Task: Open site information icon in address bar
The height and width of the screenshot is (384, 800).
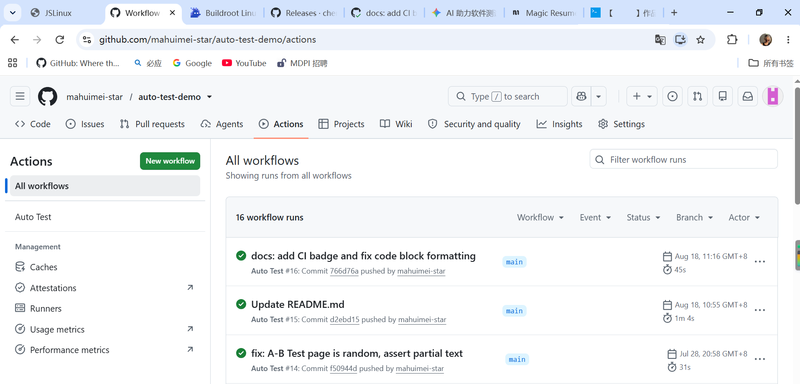Action: (87, 40)
